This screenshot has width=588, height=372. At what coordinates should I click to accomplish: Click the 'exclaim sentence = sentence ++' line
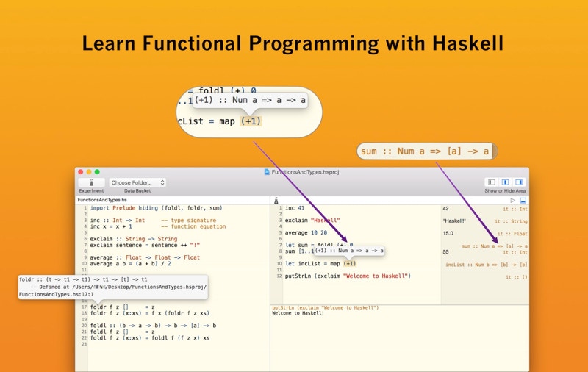(145, 245)
